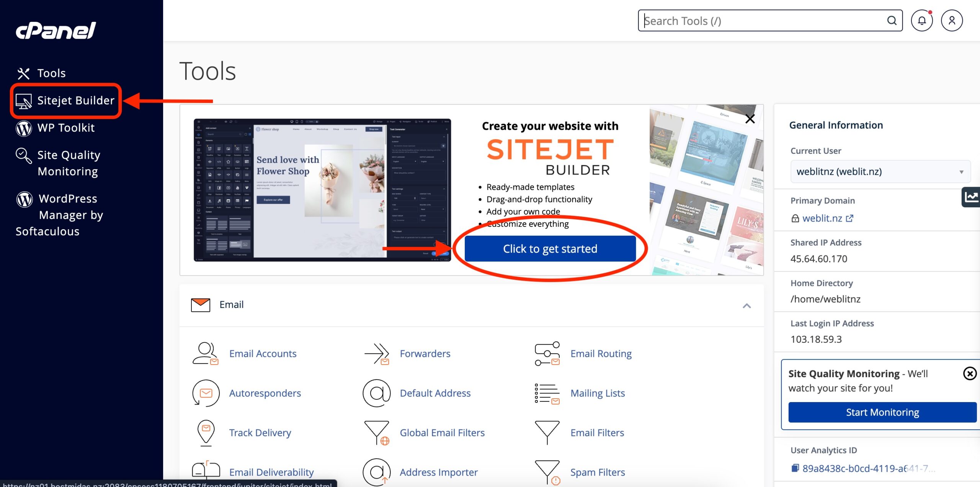Click the User Analytics ID value
This screenshot has width=980, height=487.
(x=869, y=468)
